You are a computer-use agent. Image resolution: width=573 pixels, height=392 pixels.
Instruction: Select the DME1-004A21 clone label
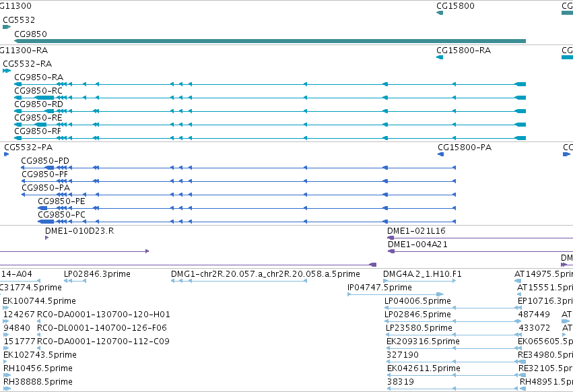click(417, 244)
